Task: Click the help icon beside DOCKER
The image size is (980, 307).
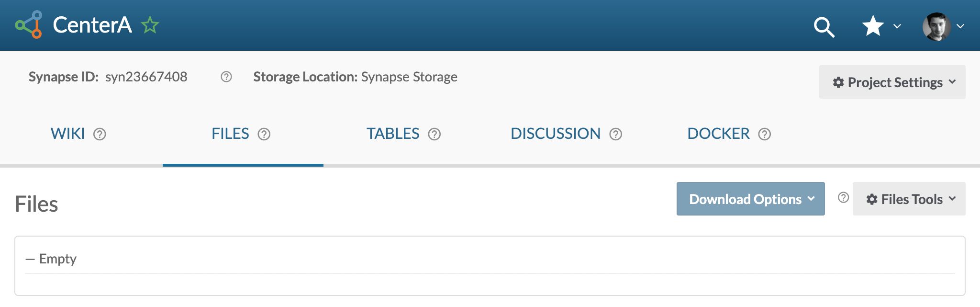Action: tap(765, 134)
